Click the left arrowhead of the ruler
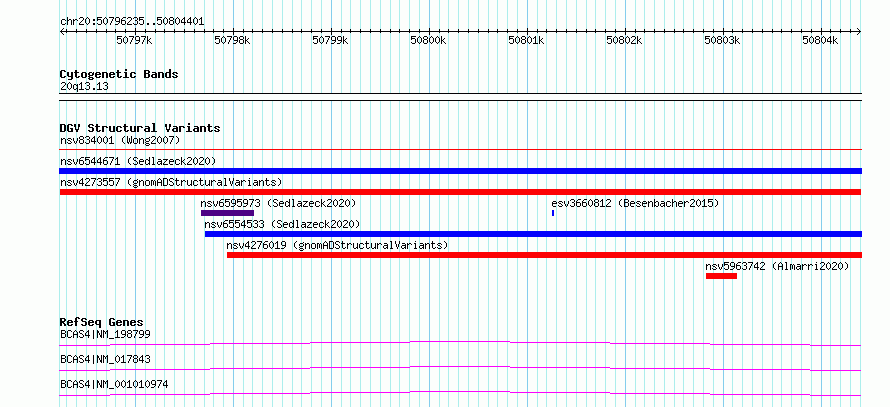890x407 pixels. [x=62, y=32]
